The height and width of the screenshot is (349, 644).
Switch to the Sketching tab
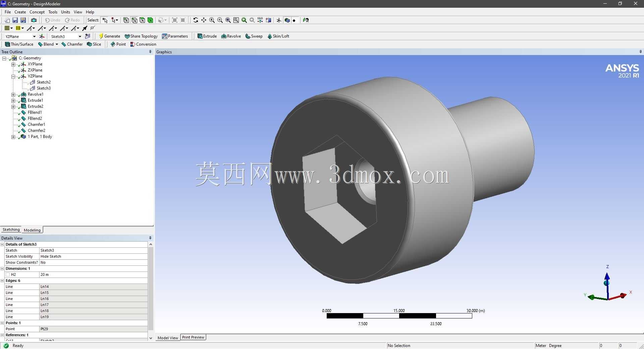11,230
